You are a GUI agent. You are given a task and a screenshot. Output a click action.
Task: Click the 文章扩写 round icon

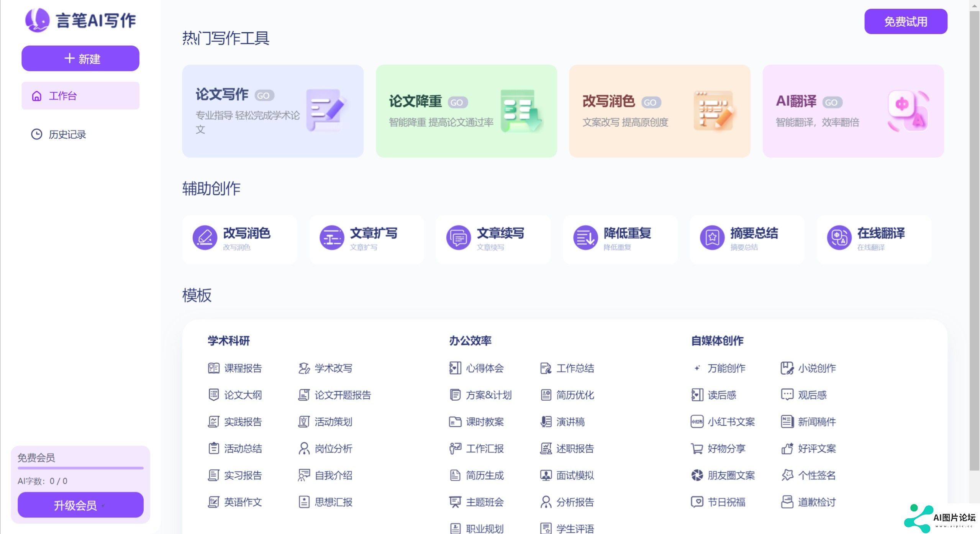332,238
